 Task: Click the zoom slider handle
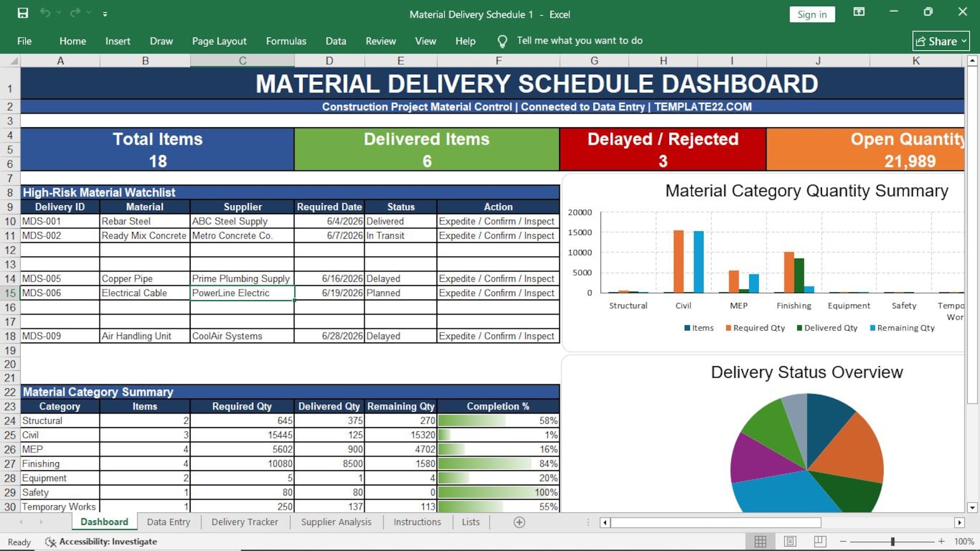pyautogui.click(x=892, y=541)
